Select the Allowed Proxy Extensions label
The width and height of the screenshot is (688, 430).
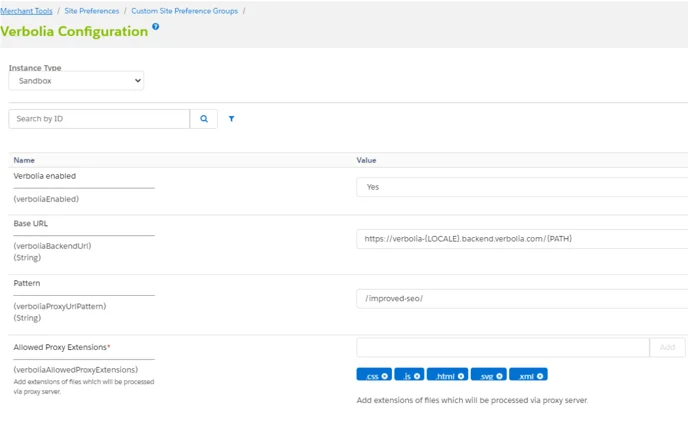click(x=61, y=347)
